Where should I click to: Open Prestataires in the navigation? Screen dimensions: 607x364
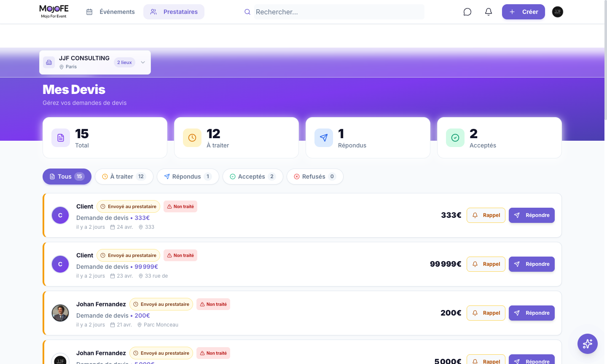tap(174, 12)
